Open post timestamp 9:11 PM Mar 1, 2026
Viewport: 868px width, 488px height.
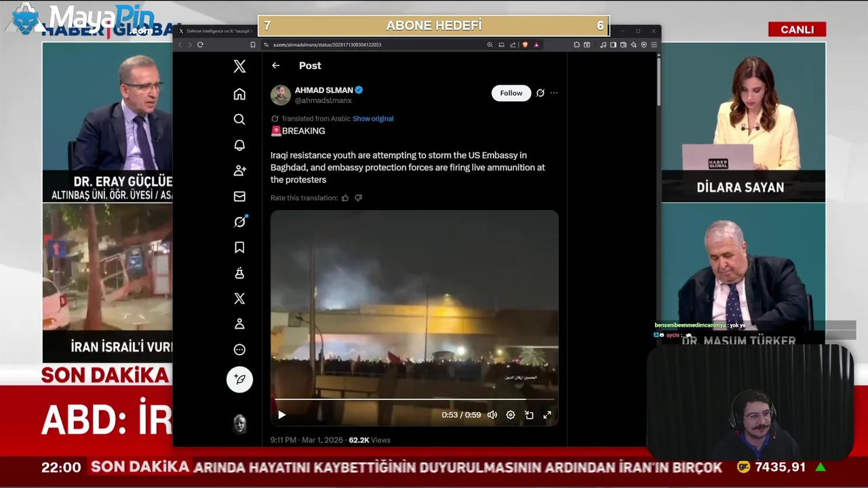click(x=307, y=440)
